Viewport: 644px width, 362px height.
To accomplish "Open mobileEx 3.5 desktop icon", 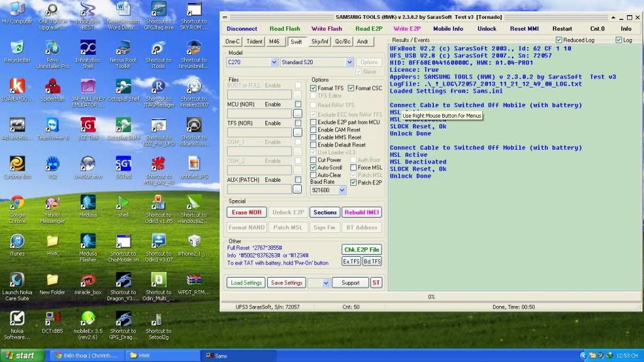I will (x=88, y=325).
